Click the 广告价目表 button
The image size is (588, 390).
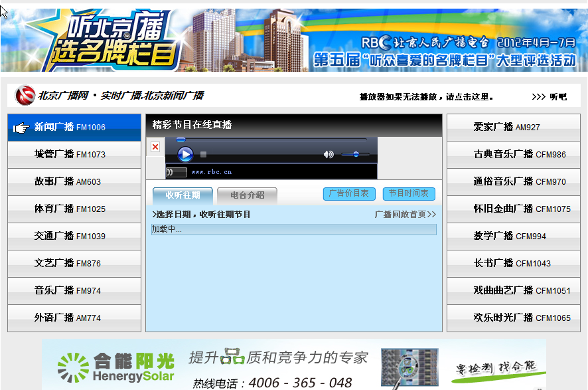[x=349, y=194]
